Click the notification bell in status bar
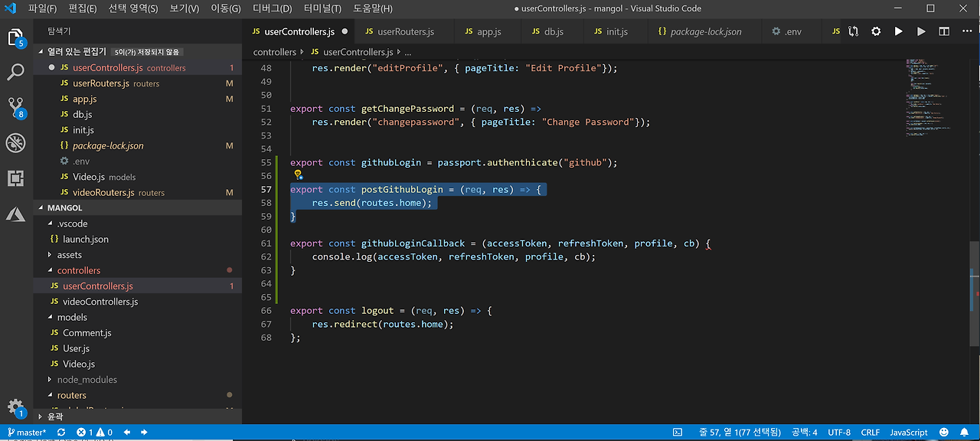Image resolution: width=980 pixels, height=441 pixels. click(x=965, y=433)
